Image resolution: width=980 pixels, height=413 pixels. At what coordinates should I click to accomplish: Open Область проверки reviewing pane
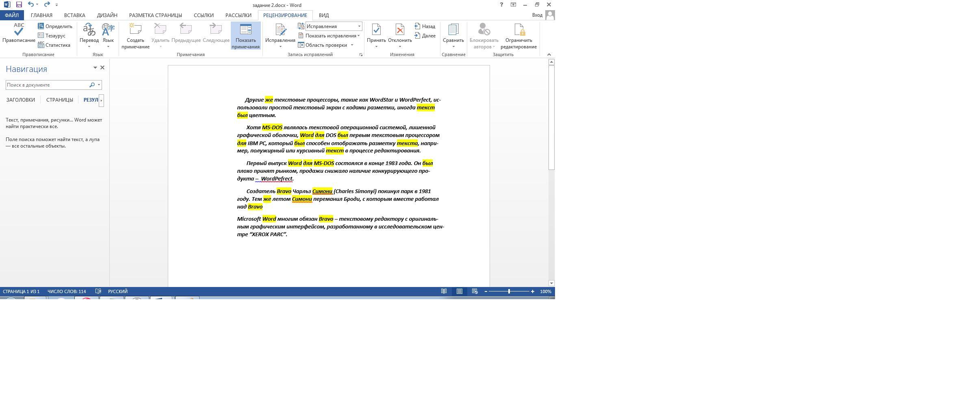(323, 45)
